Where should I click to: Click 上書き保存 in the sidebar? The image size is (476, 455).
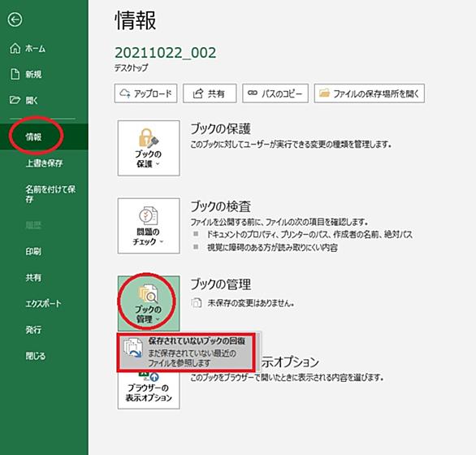(x=44, y=163)
